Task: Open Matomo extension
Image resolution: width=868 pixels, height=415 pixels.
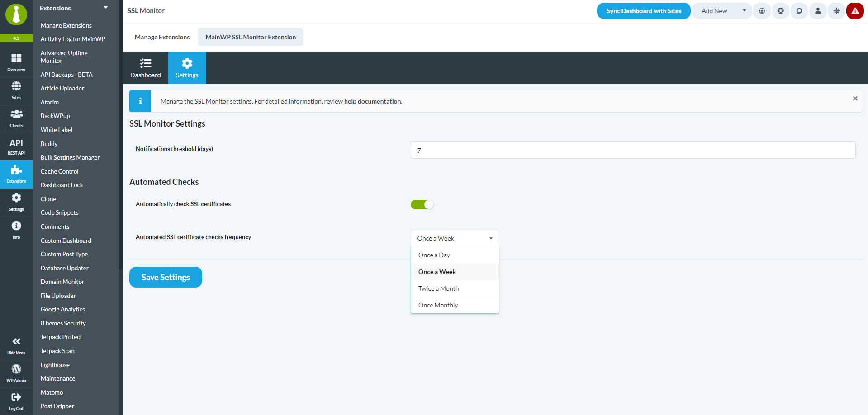Action: point(52,392)
